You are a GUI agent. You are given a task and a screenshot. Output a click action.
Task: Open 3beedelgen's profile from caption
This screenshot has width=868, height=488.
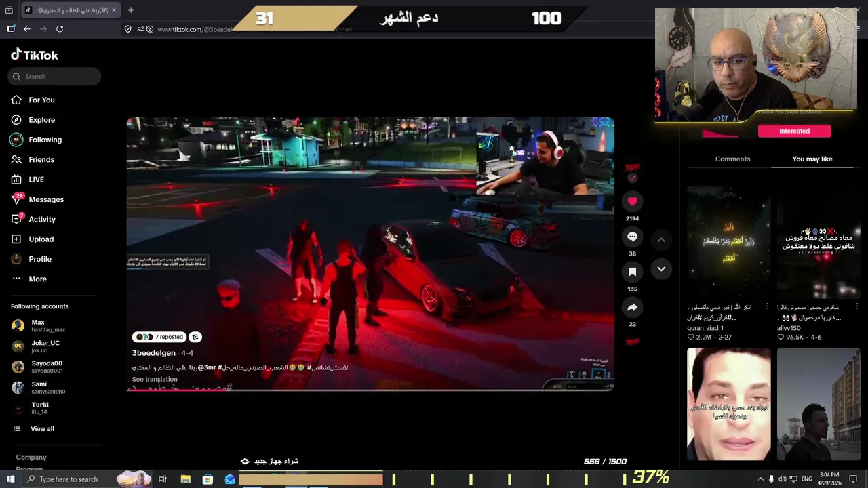tap(154, 353)
